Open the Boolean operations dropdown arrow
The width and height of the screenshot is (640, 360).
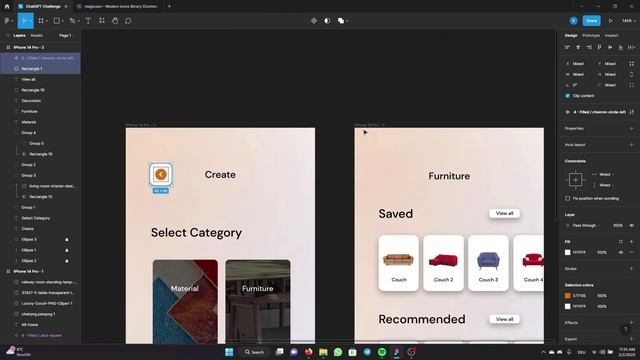(x=347, y=21)
